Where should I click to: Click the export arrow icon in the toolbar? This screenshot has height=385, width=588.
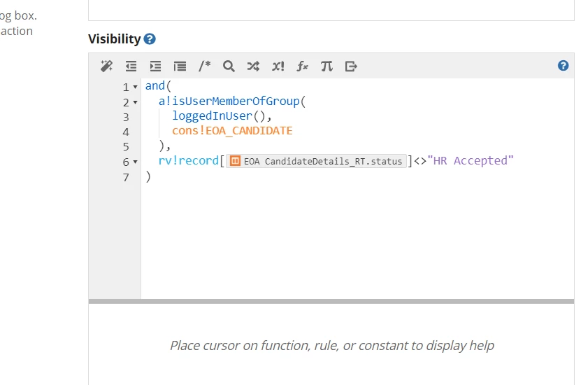351,66
